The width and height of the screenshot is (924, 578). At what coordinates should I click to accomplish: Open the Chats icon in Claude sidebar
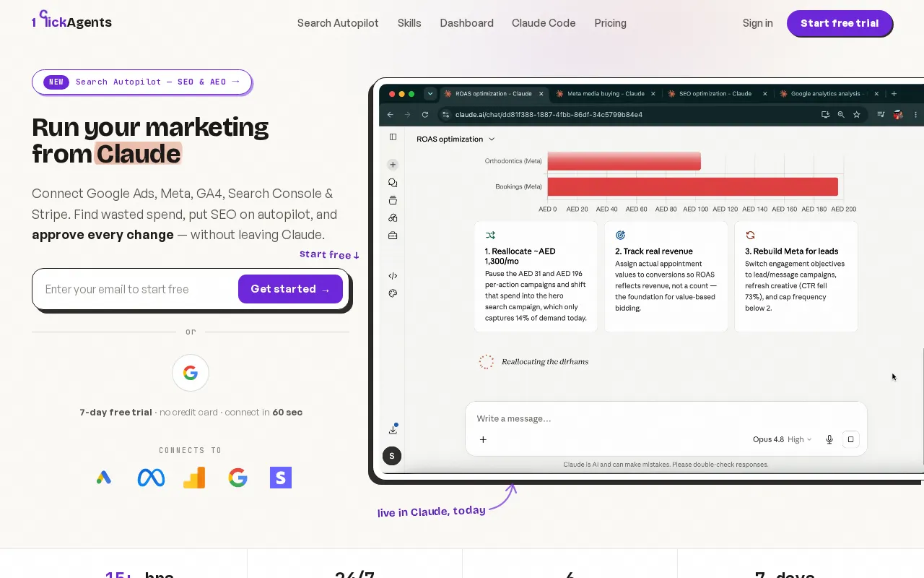tap(393, 183)
